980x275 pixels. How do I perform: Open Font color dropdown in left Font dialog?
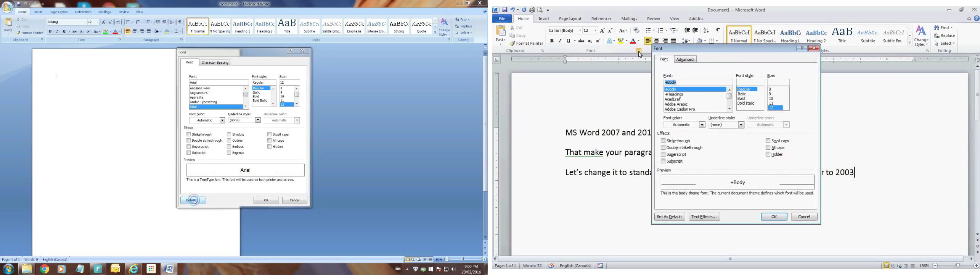click(x=223, y=121)
